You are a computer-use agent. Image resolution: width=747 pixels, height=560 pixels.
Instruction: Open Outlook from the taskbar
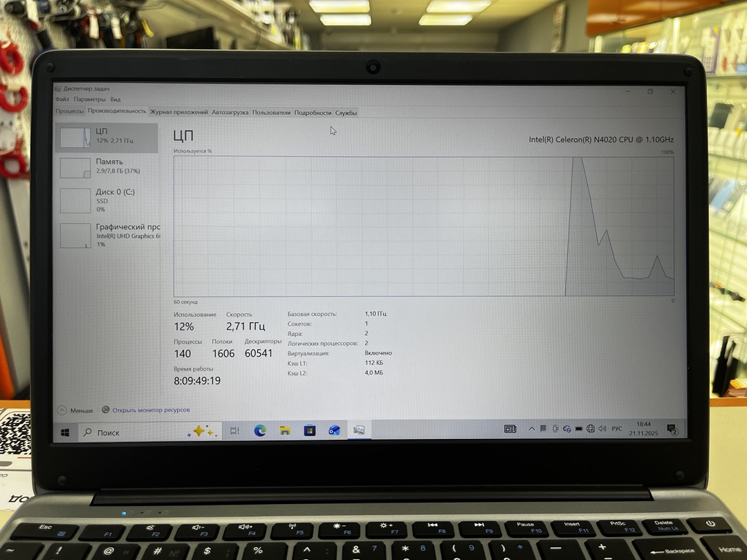[334, 431]
